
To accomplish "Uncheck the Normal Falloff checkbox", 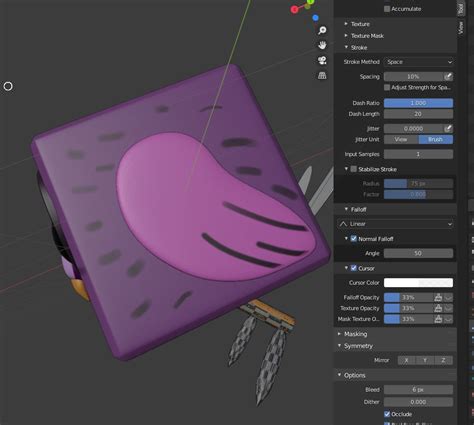I will (x=354, y=239).
